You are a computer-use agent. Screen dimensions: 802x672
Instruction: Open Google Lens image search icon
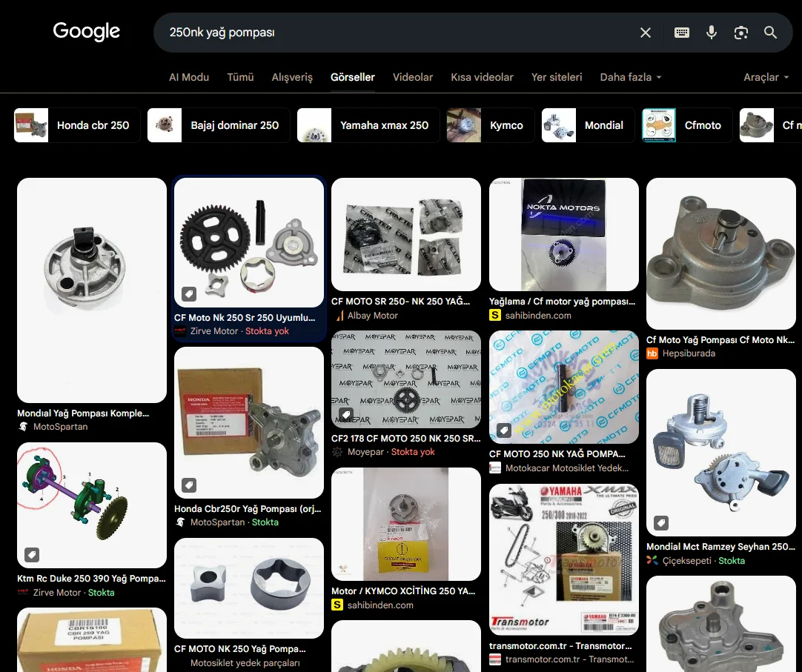pos(741,33)
